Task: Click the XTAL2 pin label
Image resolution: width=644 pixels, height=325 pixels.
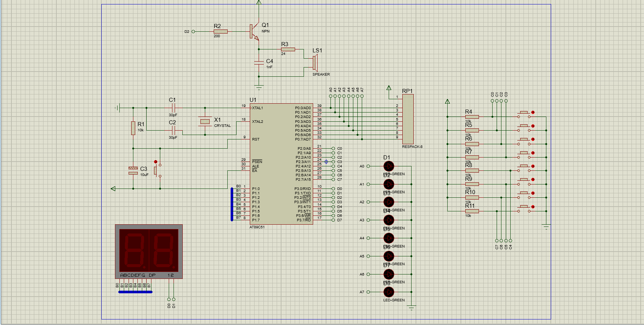Action: click(x=258, y=121)
